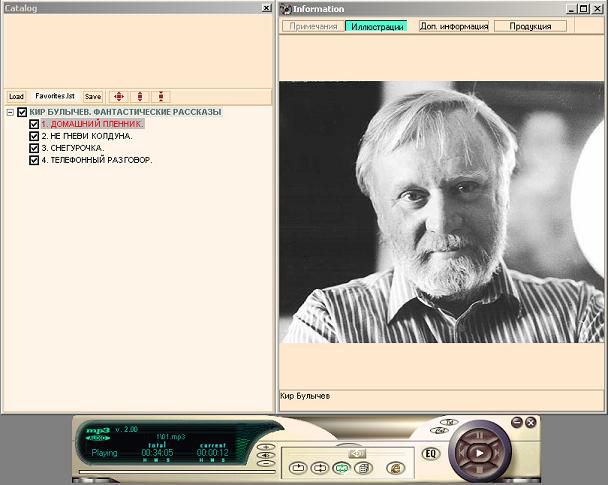Open the Доп. информация tab
This screenshot has height=485, width=608.
coord(453,26)
